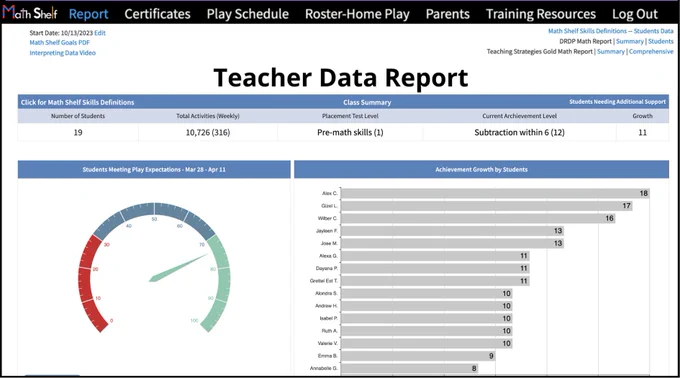Viewport: 680px width, 378px height.
Task: Click the 'Grettel Est T.' student label
Action: (x=324, y=281)
